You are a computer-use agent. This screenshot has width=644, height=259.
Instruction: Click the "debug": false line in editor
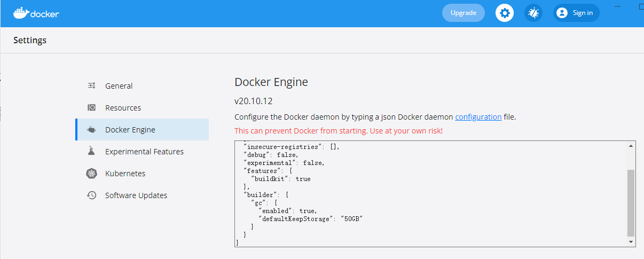click(268, 155)
